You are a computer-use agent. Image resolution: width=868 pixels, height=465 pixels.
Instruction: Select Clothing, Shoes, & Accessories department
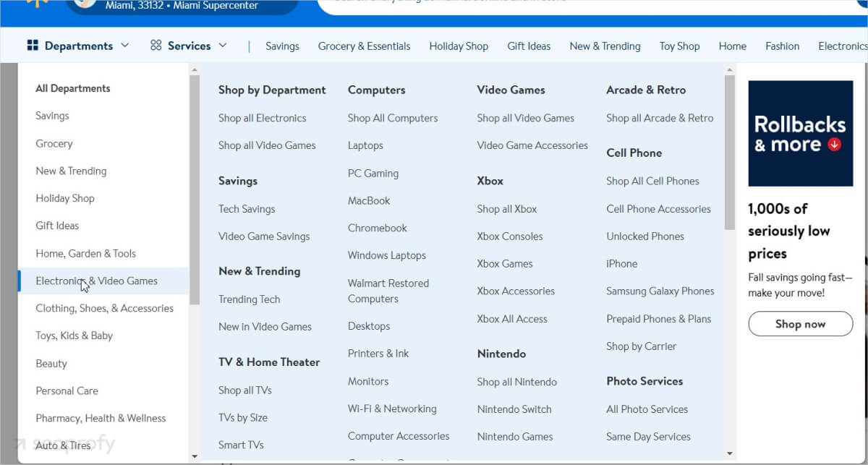pos(104,308)
